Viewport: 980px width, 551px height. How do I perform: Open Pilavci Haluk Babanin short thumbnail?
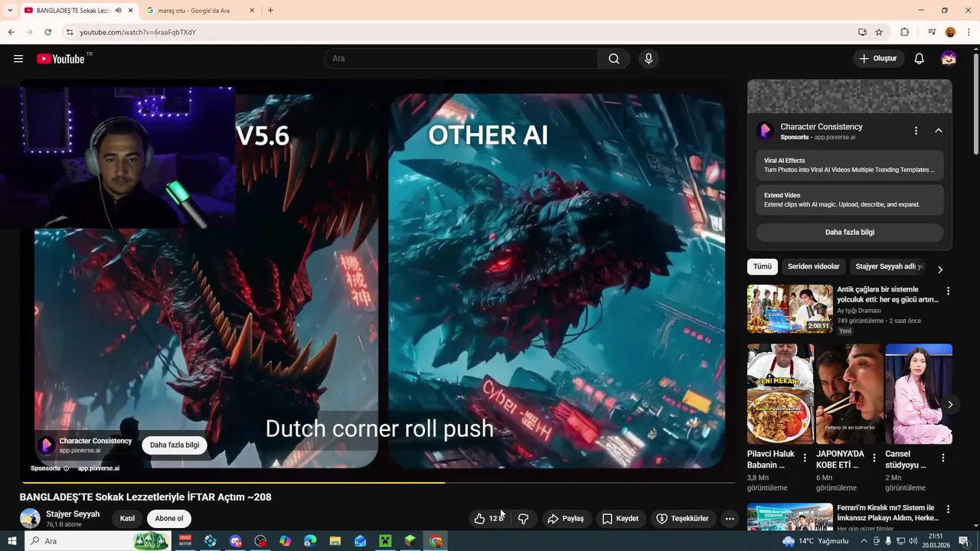tap(780, 394)
